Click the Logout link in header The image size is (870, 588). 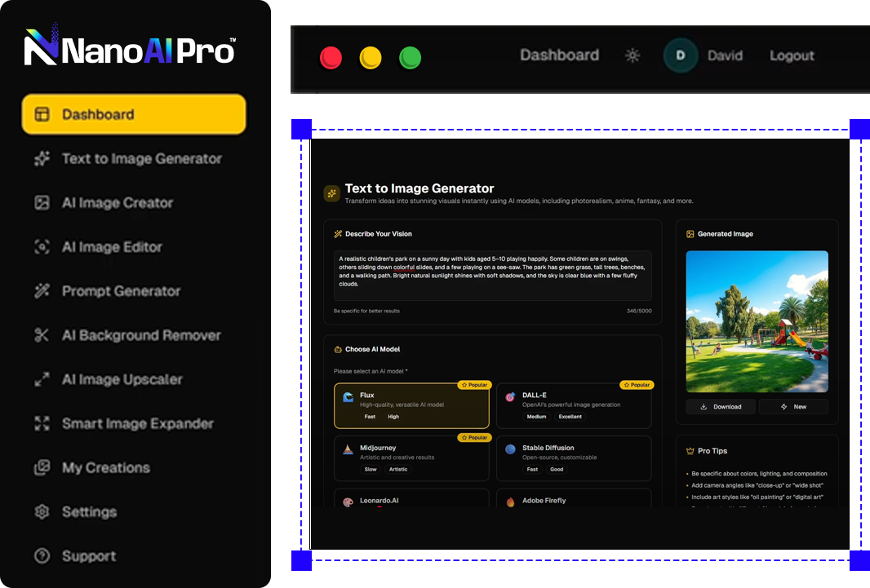792,55
